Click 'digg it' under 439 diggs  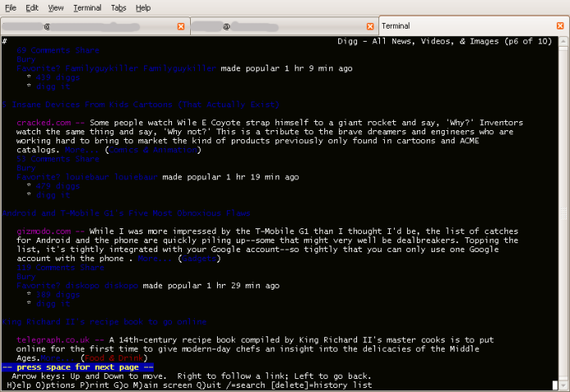52,87
